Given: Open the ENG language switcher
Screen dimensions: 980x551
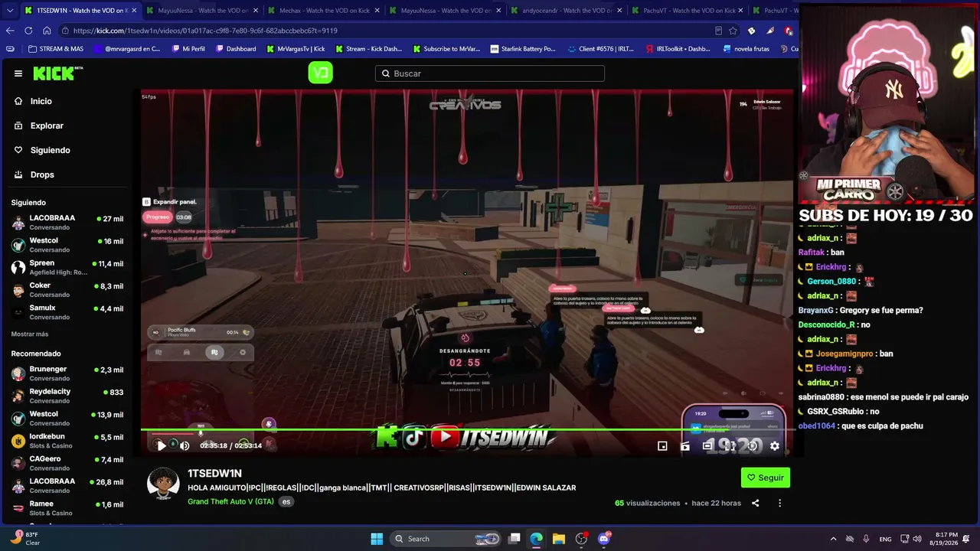Looking at the screenshot, I should [885, 539].
